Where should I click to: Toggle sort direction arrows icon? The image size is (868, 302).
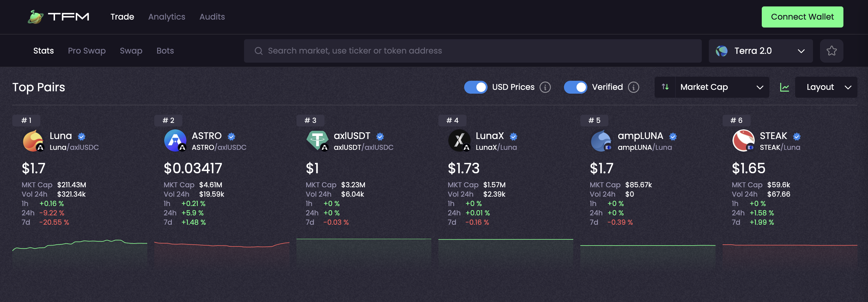(x=665, y=87)
